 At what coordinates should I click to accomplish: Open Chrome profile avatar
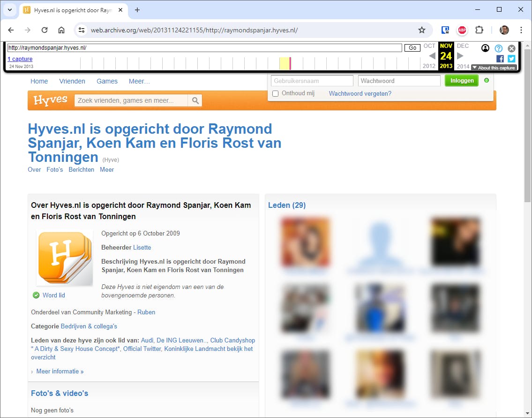[x=504, y=30]
